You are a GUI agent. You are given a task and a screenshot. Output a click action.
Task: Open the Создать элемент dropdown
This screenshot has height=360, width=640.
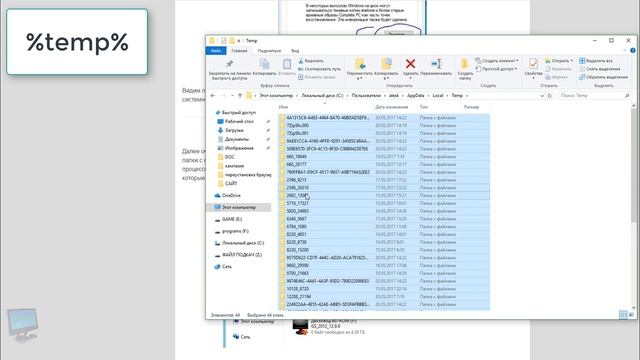pyautogui.click(x=497, y=61)
